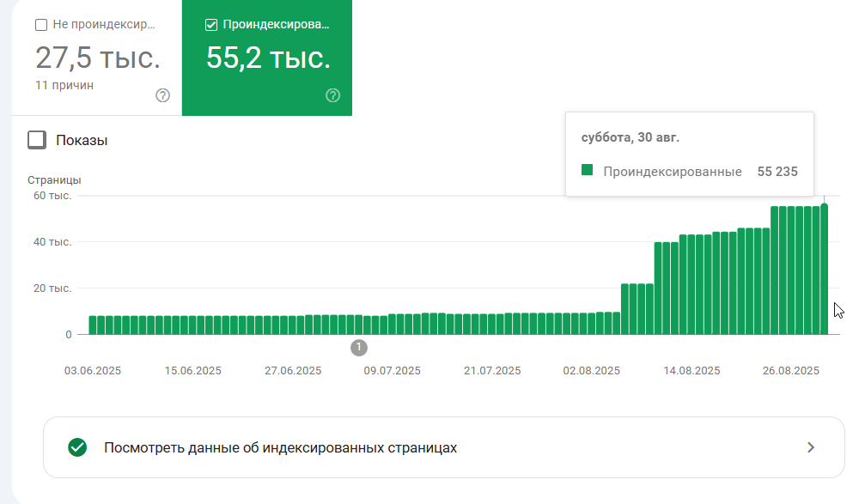Click the '20 тыс.' axis label

tap(52, 288)
